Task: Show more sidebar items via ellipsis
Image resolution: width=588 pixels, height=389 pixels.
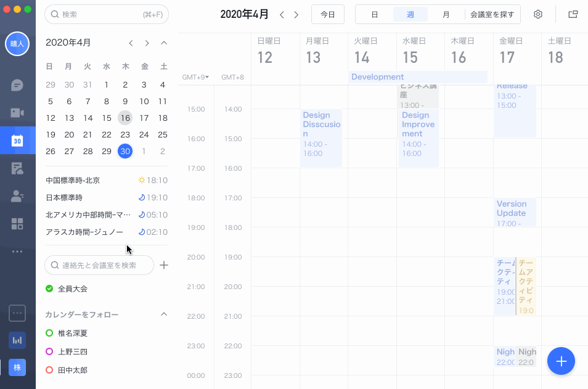Action: (17, 252)
